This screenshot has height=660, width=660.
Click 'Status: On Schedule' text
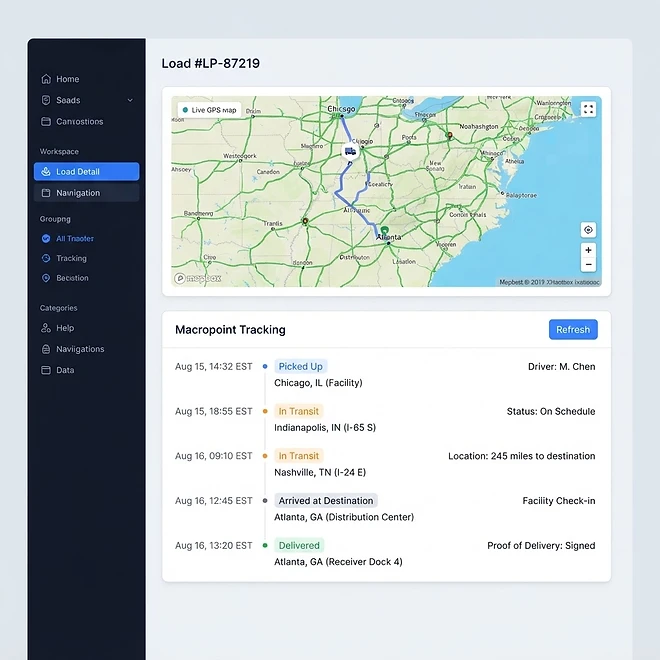[x=551, y=411]
